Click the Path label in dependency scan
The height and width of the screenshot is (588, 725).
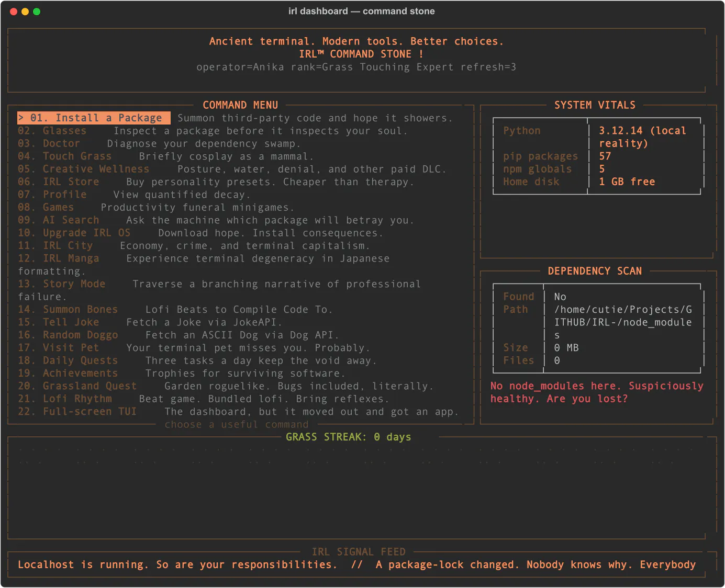[x=516, y=309]
